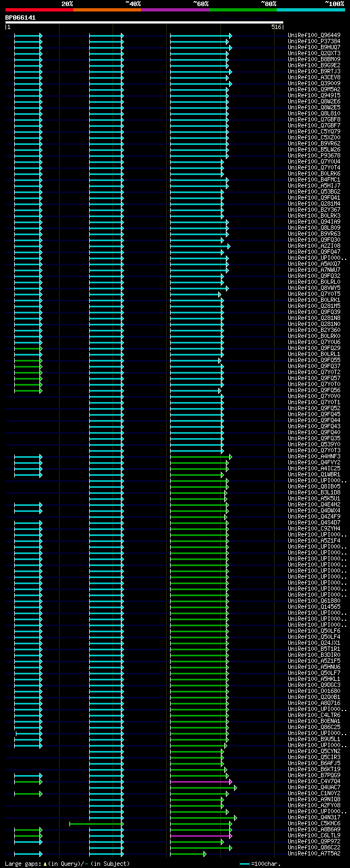Select the label UniRef100_A3CEV8
Screen dimensions: 350x868
(314, 78)
